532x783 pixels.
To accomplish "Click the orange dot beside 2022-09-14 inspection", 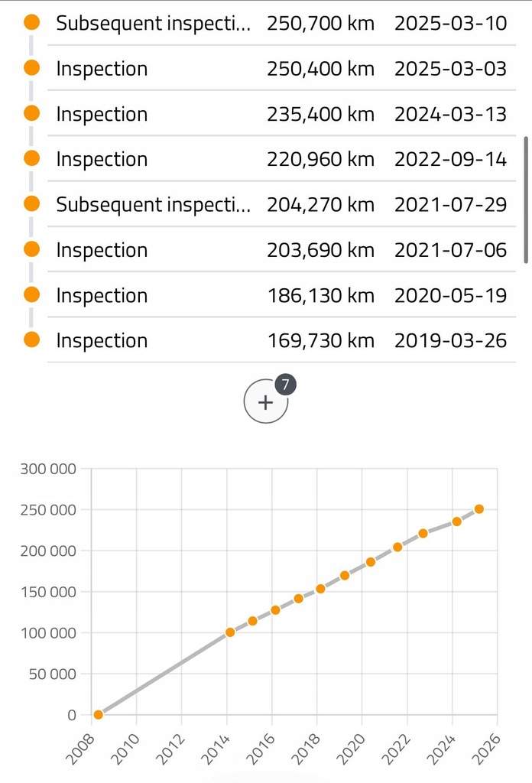I will pyautogui.click(x=32, y=158).
